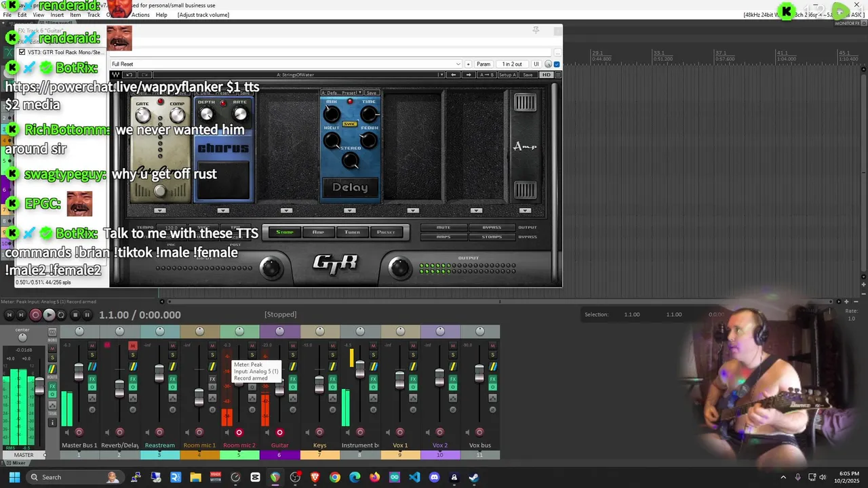This screenshot has height=488, width=868.
Task: Load next GTR preset arrow
Action: coord(469,75)
